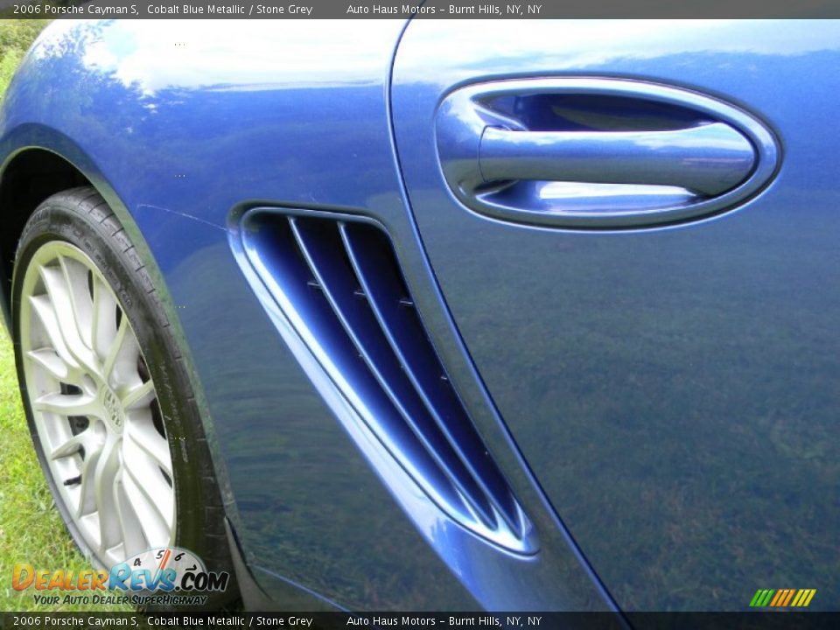Click the green striped logo icon
The image size is (840, 630).
pos(761,597)
